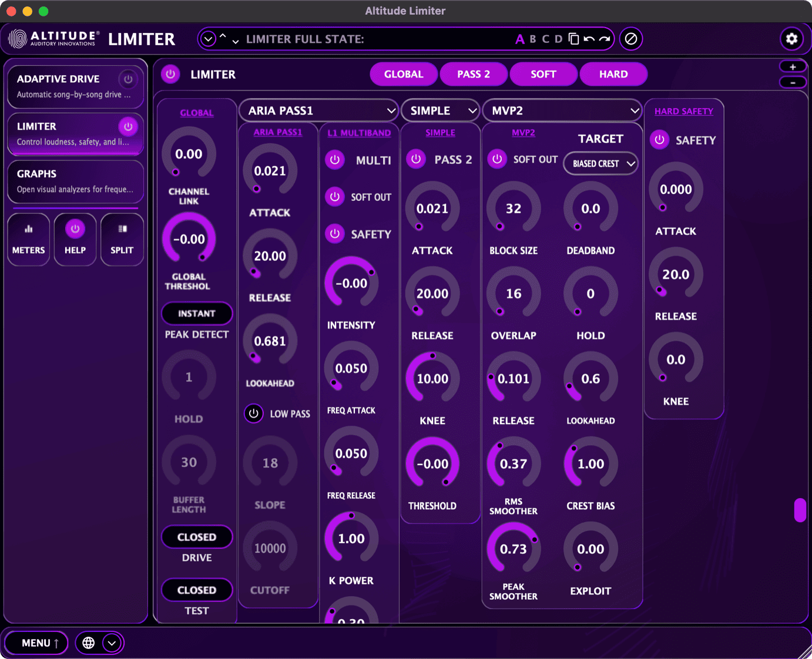Viewport: 812px width, 659px height.
Task: Click the INTENSITY knob
Action: [351, 283]
